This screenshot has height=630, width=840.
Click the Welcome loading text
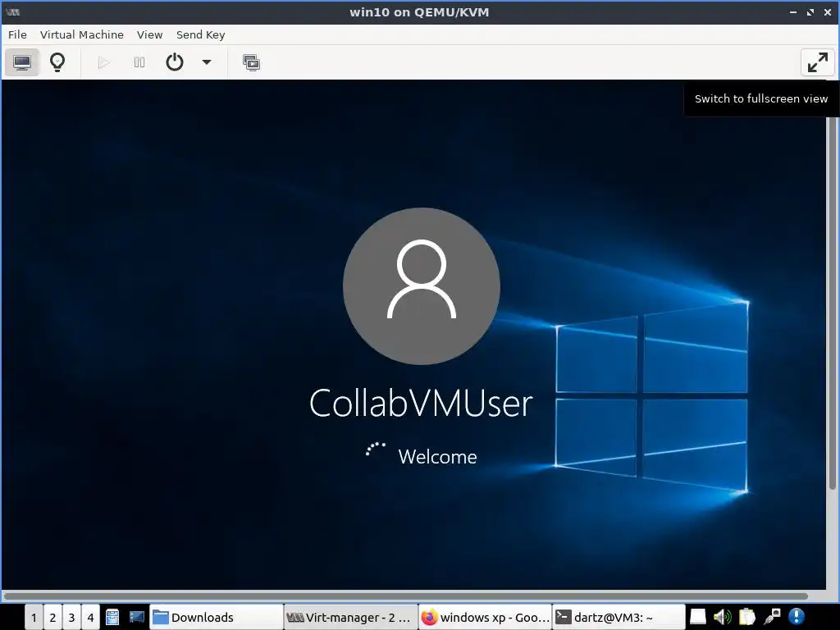(437, 457)
